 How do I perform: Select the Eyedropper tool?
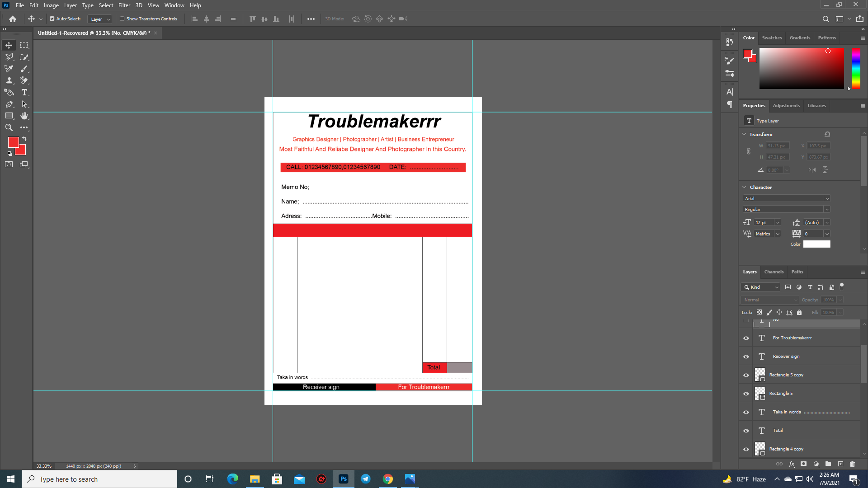coord(9,69)
